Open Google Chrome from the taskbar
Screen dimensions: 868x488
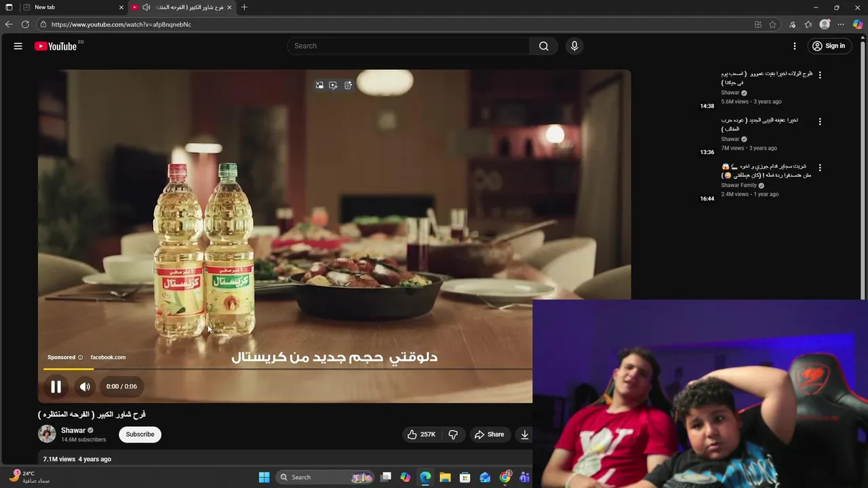pyautogui.click(x=505, y=477)
